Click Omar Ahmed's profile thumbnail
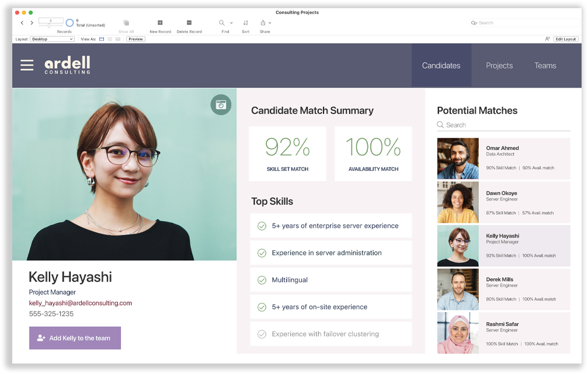The width and height of the screenshot is (588, 374). [x=458, y=158]
